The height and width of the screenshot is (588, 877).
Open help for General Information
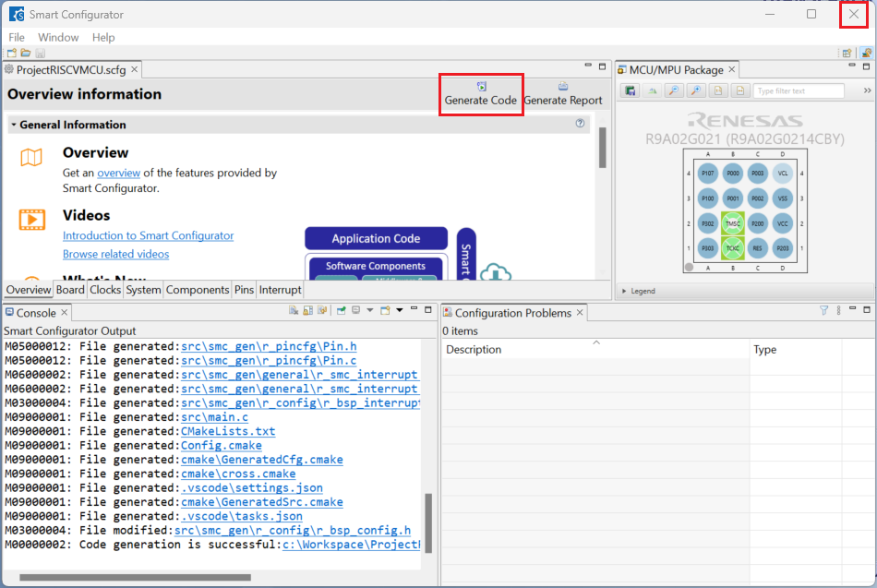[580, 123]
